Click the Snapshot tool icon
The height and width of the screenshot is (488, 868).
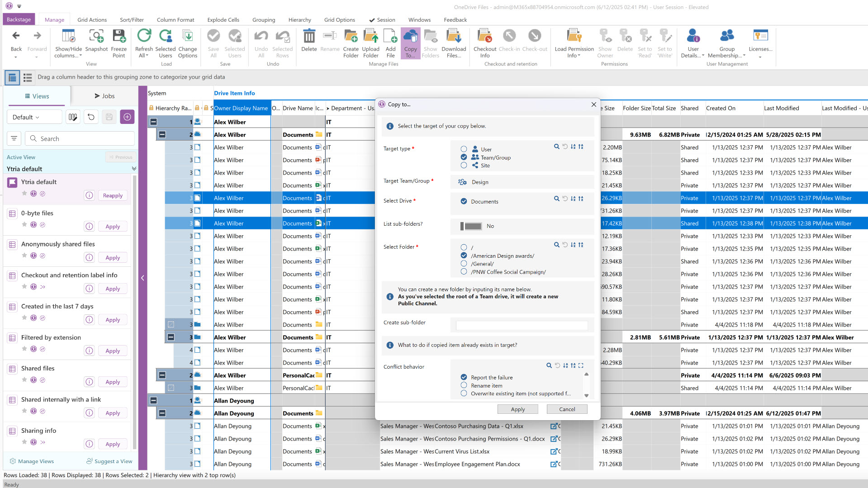(96, 36)
